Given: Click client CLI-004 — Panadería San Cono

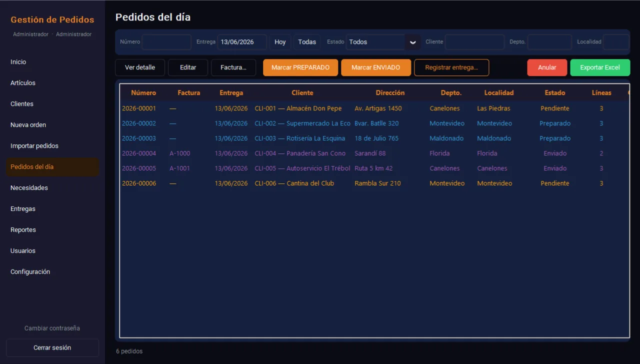Looking at the screenshot, I should pyautogui.click(x=300, y=153).
